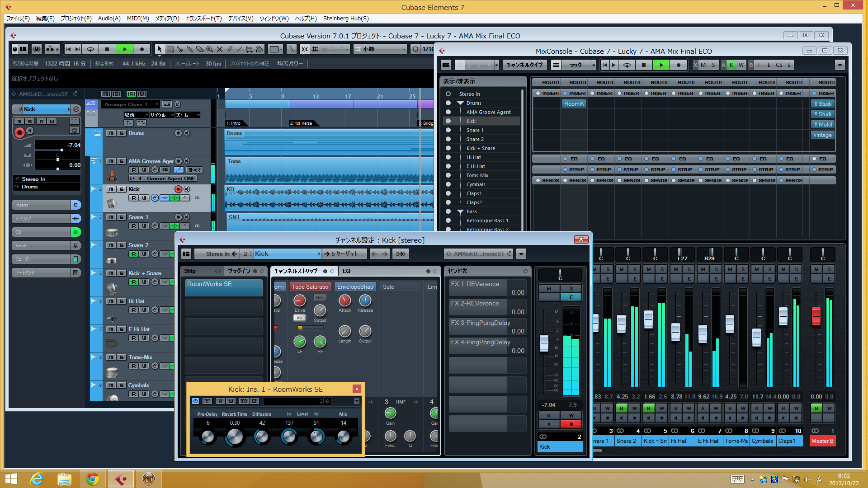The width and height of the screenshot is (868, 488).
Task: Select the Glue tool
Action: [190, 49]
